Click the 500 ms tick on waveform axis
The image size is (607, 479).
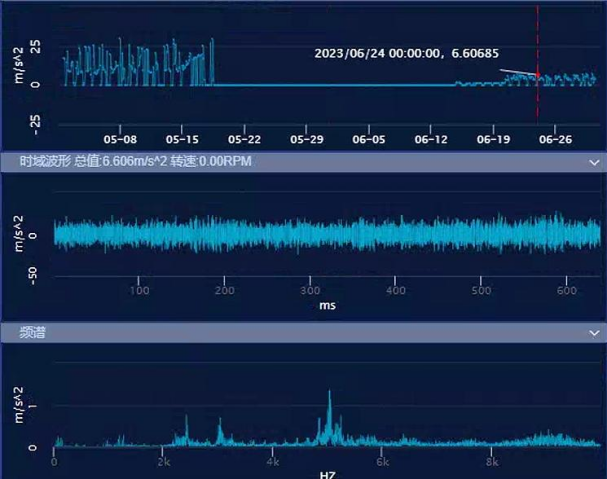point(482,291)
